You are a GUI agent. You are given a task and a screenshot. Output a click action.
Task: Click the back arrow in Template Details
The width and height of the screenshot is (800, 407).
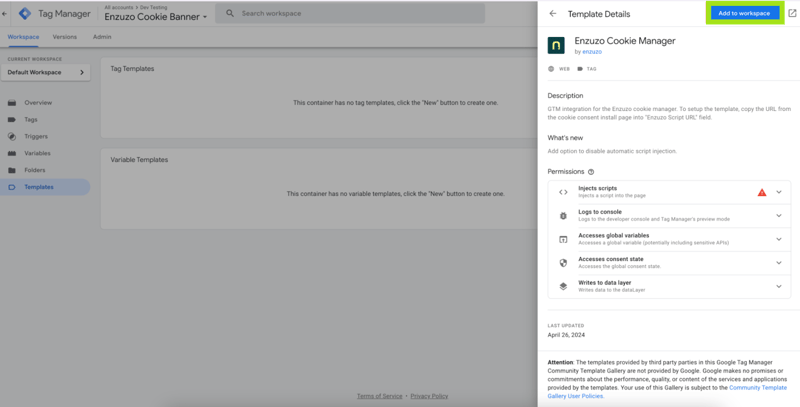click(553, 14)
